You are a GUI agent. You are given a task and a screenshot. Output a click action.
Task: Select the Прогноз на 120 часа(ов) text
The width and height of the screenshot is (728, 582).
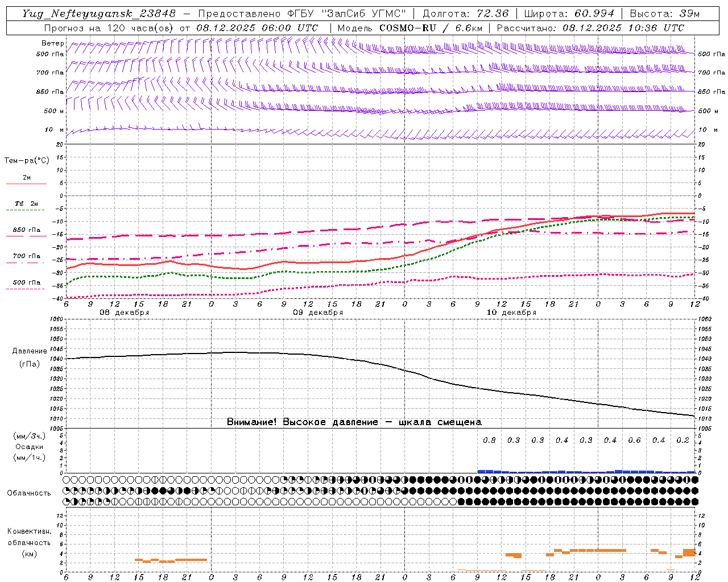click(x=110, y=28)
